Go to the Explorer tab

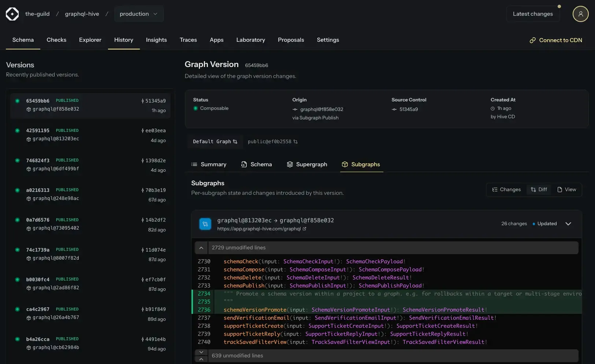[x=90, y=40]
